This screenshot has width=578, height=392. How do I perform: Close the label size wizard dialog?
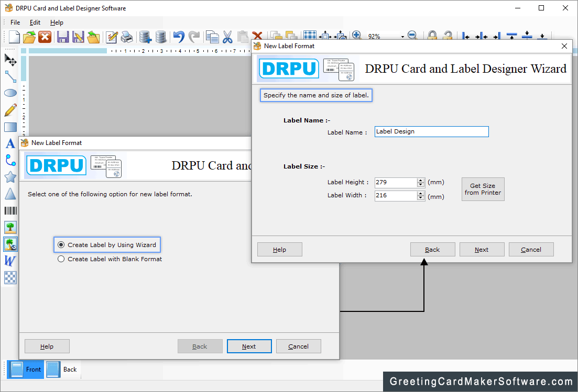pos(564,46)
